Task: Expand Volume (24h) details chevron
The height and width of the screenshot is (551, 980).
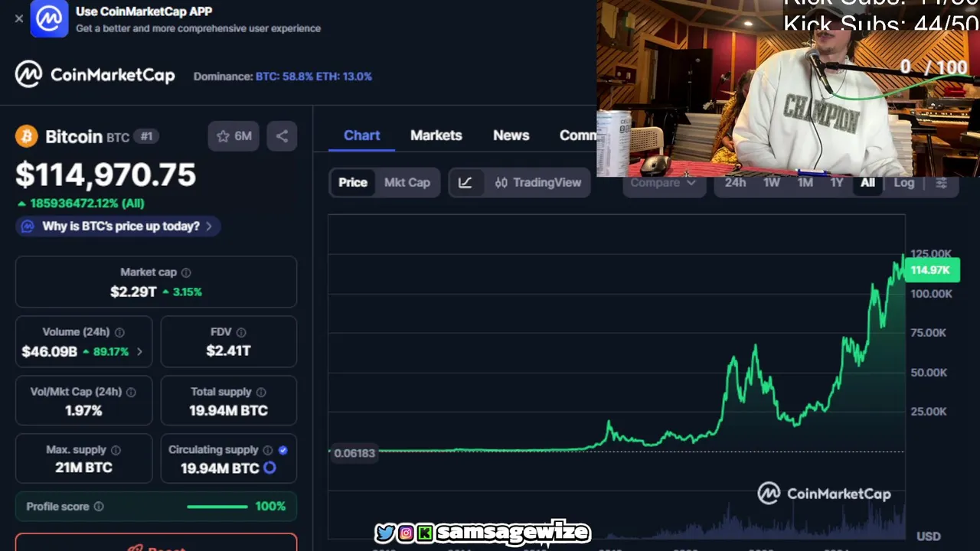Action: point(139,352)
